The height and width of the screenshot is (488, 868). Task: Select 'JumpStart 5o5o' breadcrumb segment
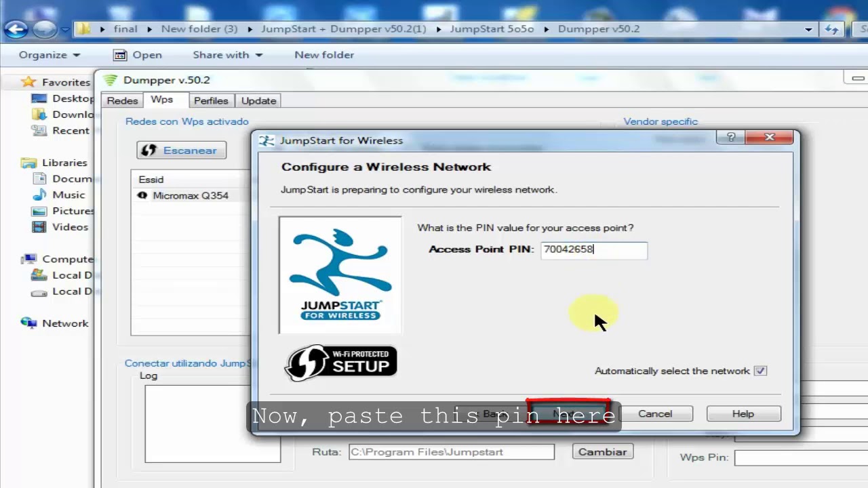coord(492,29)
